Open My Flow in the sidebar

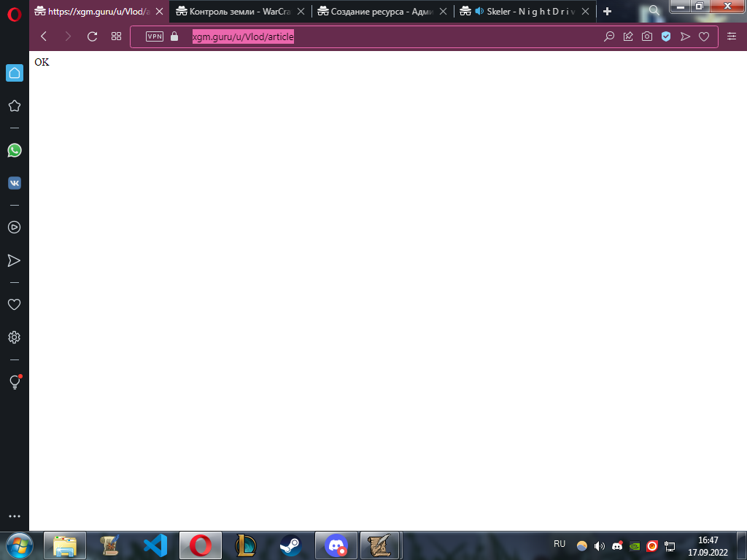(15, 260)
